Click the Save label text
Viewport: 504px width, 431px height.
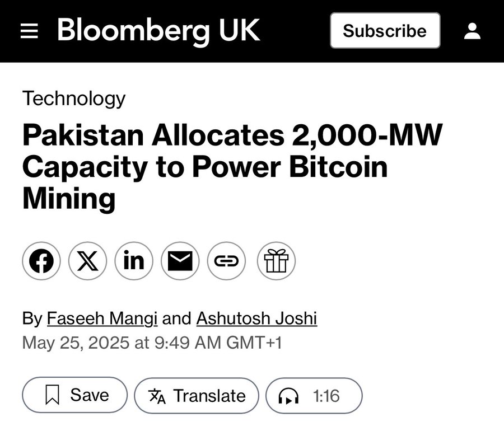pos(90,395)
